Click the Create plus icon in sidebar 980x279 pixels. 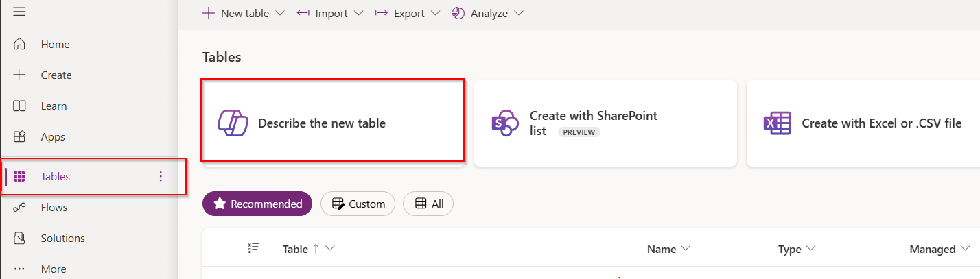(19, 75)
